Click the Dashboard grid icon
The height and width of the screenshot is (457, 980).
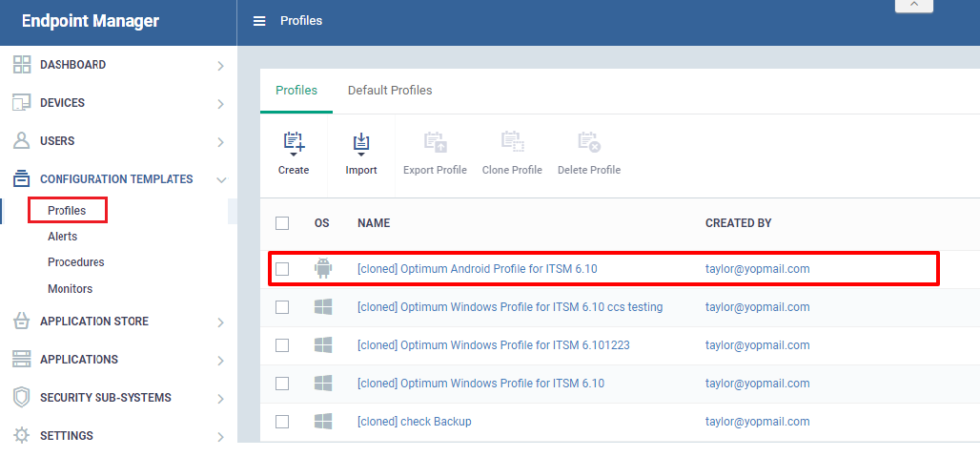22,64
